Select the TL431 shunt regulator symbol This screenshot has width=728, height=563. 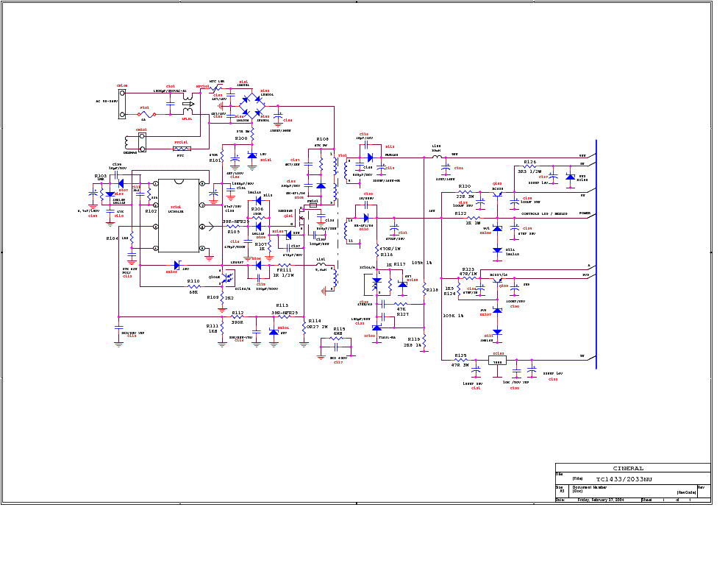[377, 328]
